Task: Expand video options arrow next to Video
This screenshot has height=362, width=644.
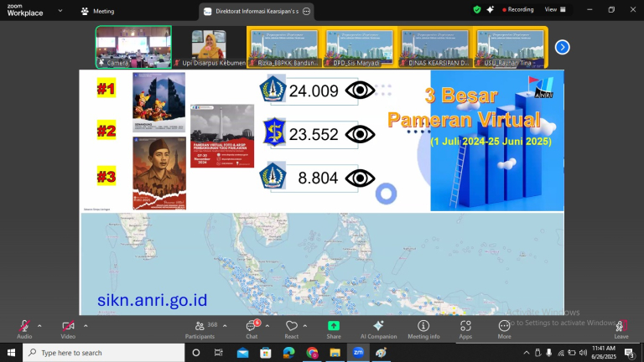Action: 86,326
